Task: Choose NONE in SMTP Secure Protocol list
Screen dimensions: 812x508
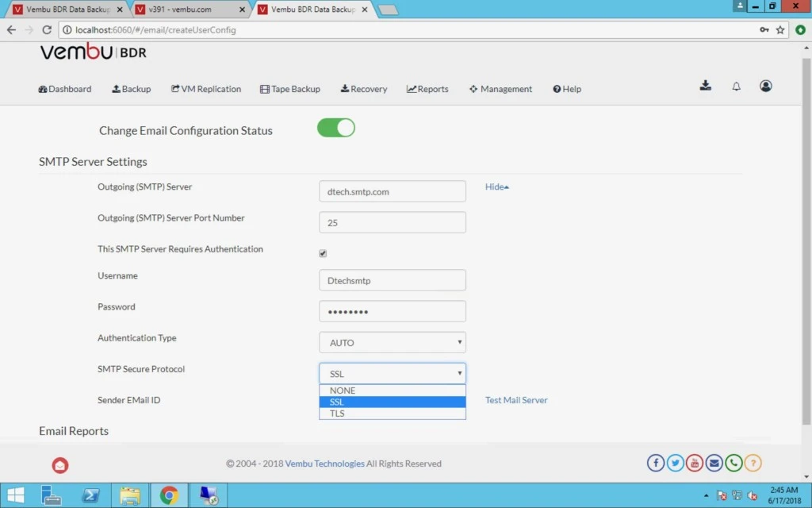Action: 393,391
